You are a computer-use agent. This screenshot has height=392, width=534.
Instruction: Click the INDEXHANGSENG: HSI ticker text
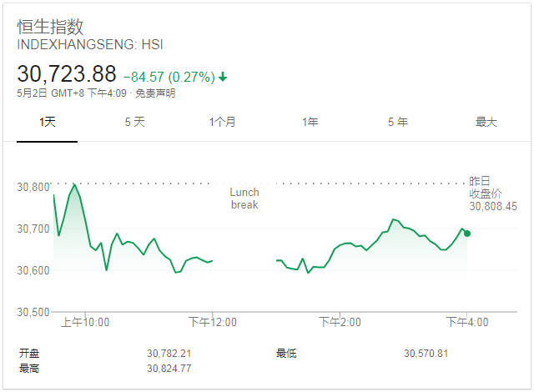coord(90,44)
